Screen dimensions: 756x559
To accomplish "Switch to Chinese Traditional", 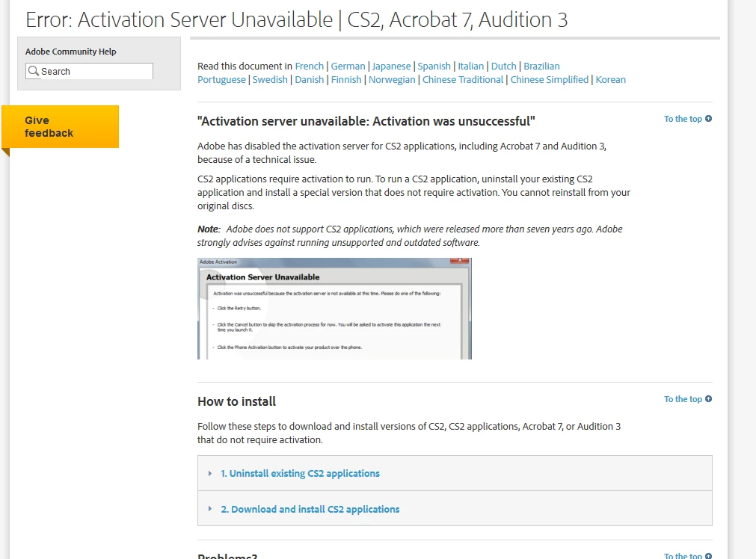I will [x=462, y=79].
